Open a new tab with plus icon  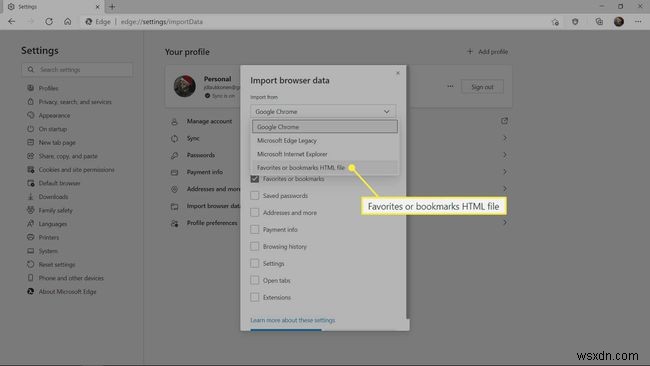coord(112,7)
